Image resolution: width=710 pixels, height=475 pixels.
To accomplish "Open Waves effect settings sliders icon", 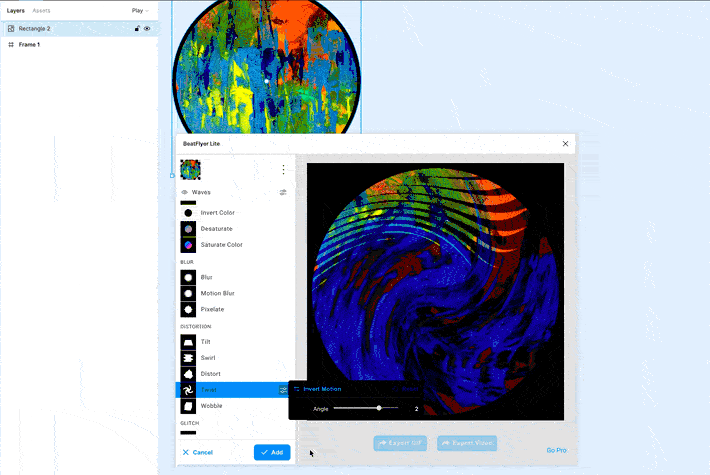I will pyautogui.click(x=283, y=192).
